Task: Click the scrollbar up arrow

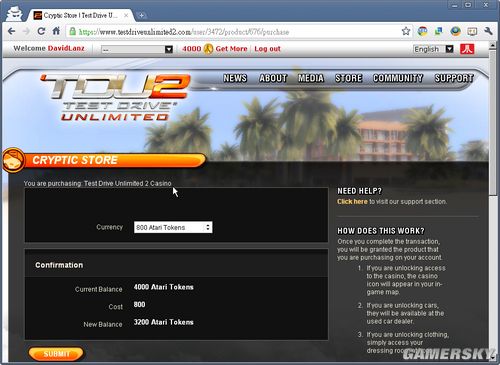Action: (493, 46)
